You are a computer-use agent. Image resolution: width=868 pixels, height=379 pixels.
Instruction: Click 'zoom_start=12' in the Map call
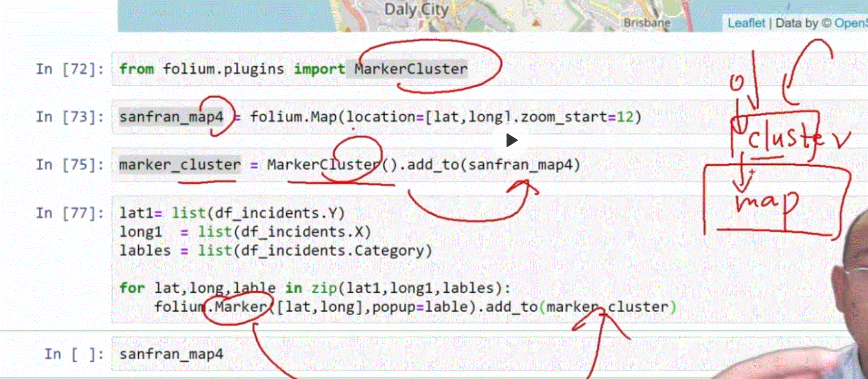pos(577,117)
